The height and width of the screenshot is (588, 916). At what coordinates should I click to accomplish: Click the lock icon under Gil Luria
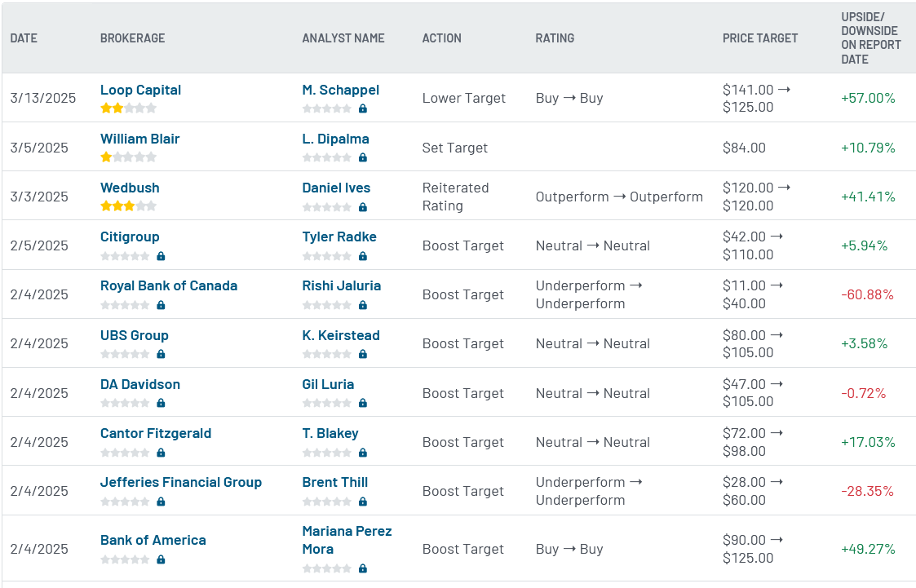363,404
